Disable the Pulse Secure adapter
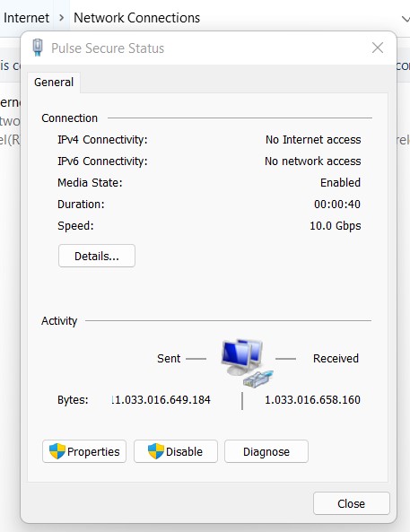Screen dimensions: 410x532 click(x=176, y=451)
